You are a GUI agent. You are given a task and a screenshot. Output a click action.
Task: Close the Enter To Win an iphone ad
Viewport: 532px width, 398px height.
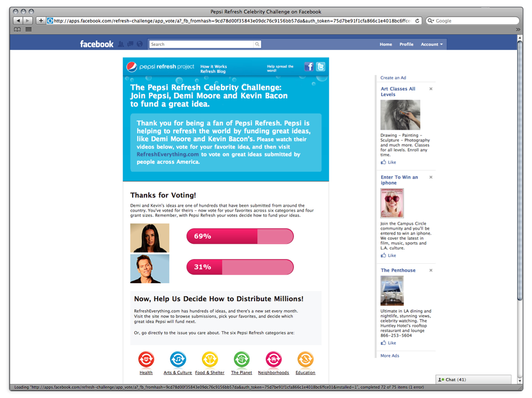click(431, 177)
